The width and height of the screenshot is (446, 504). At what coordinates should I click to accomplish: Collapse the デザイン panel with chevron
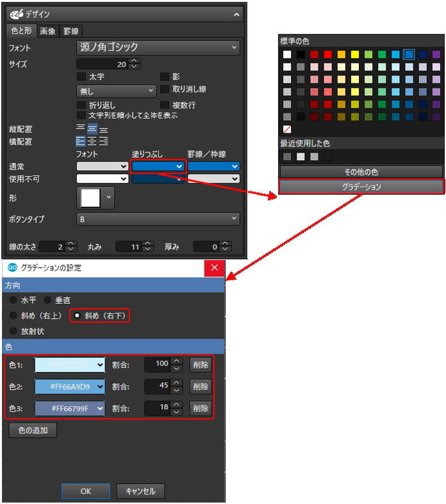[236, 14]
